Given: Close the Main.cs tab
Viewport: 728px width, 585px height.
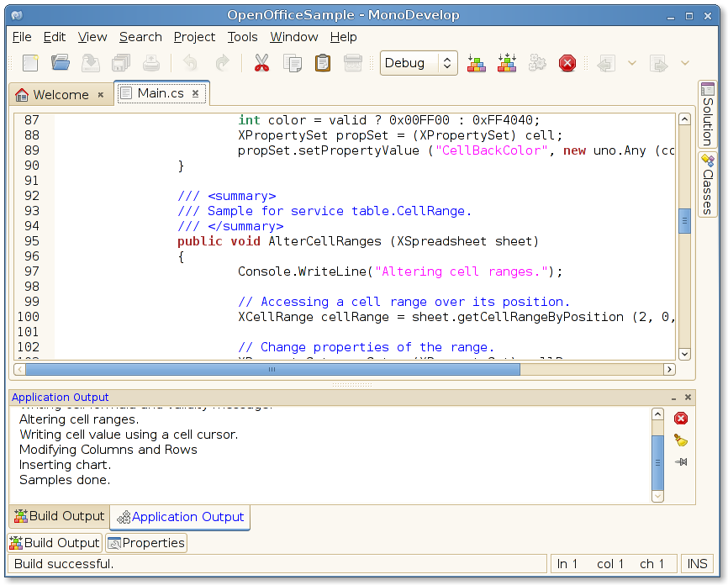Looking at the screenshot, I should (196, 93).
